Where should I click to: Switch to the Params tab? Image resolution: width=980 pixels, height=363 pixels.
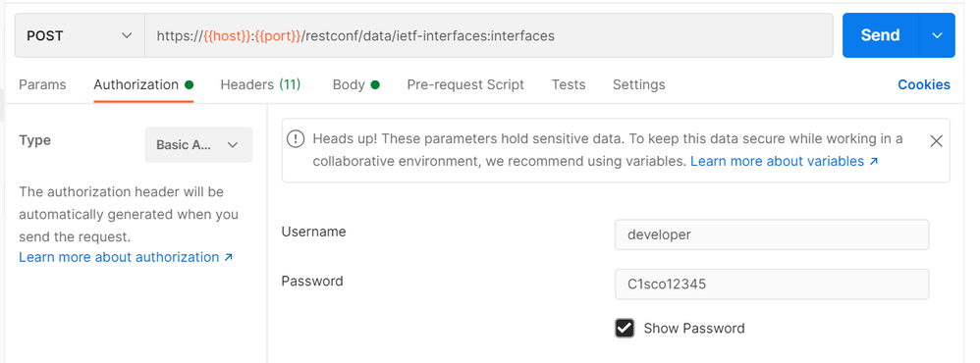click(x=42, y=85)
